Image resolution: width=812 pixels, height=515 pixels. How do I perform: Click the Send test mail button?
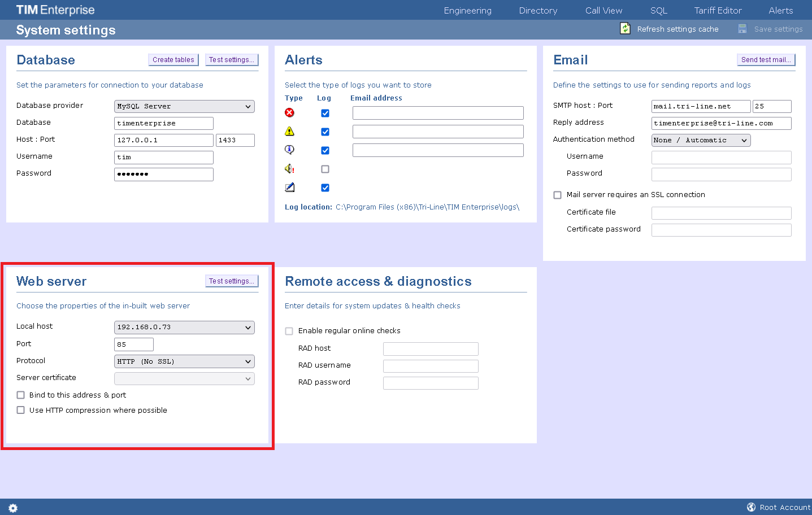pos(766,59)
